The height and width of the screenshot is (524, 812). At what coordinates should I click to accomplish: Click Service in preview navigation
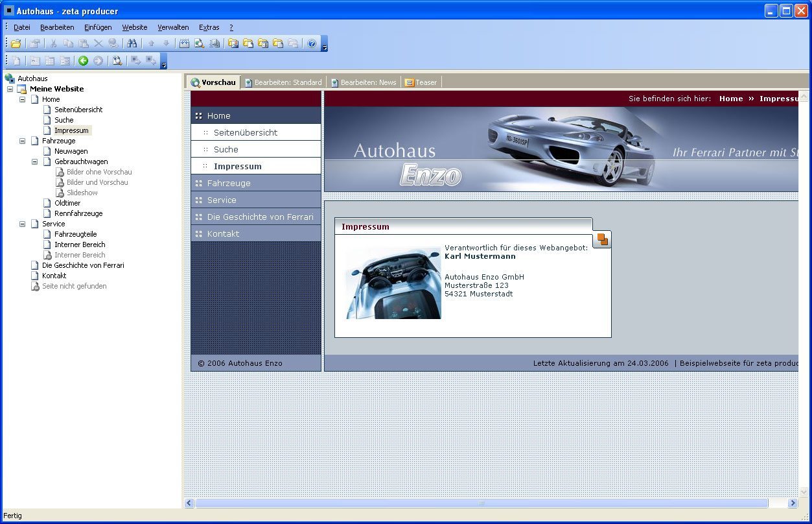256,200
